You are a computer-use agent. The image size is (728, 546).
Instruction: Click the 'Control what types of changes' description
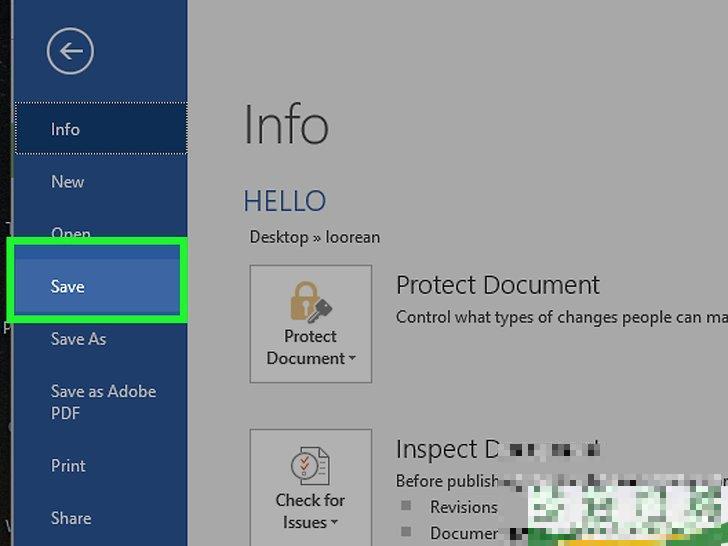tap(560, 317)
